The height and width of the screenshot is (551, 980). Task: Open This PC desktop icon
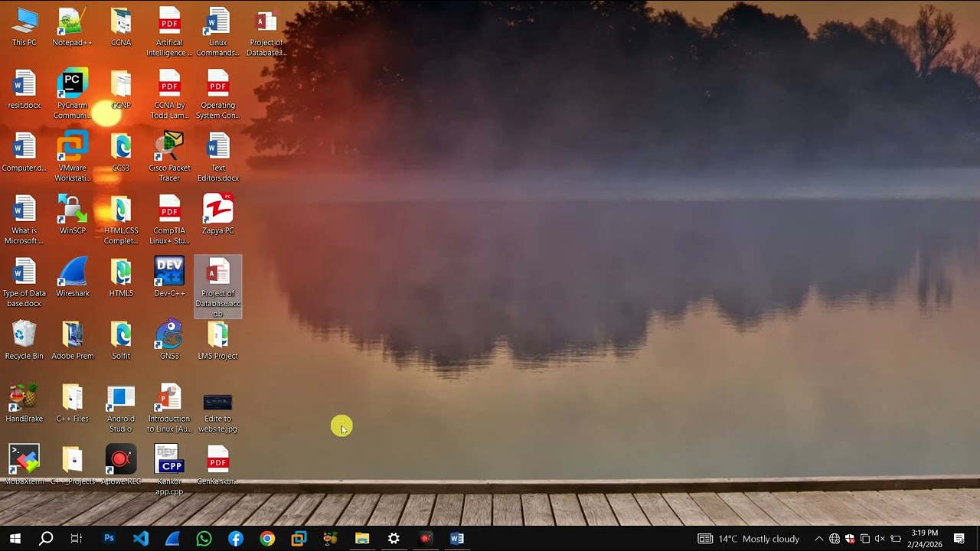click(x=24, y=28)
